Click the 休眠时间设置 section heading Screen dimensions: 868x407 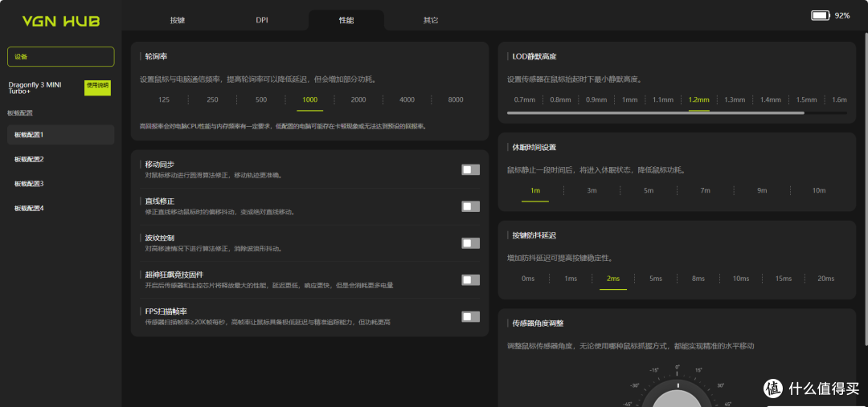[534, 148]
